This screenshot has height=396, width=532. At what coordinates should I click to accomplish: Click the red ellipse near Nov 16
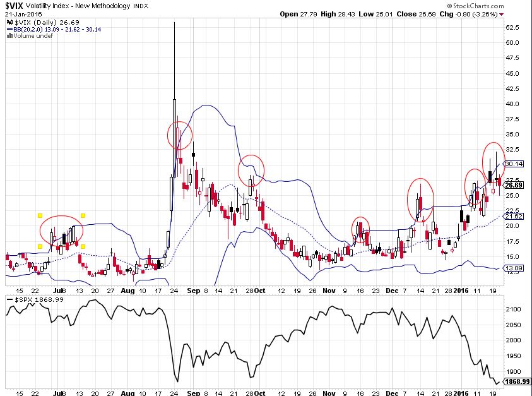tap(360, 229)
